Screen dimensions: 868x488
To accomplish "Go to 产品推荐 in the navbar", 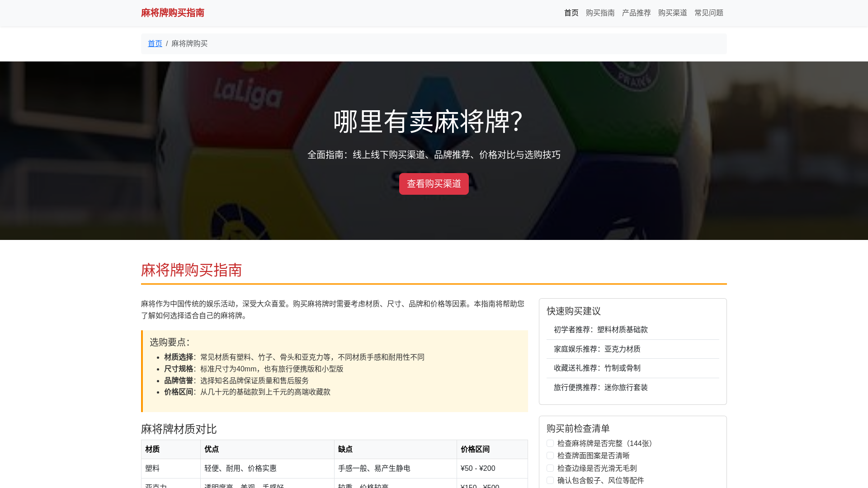I will point(636,13).
